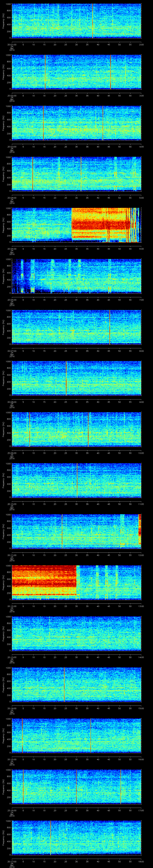
Task: Click the 6:00 end time label
Action: (141, 249)
